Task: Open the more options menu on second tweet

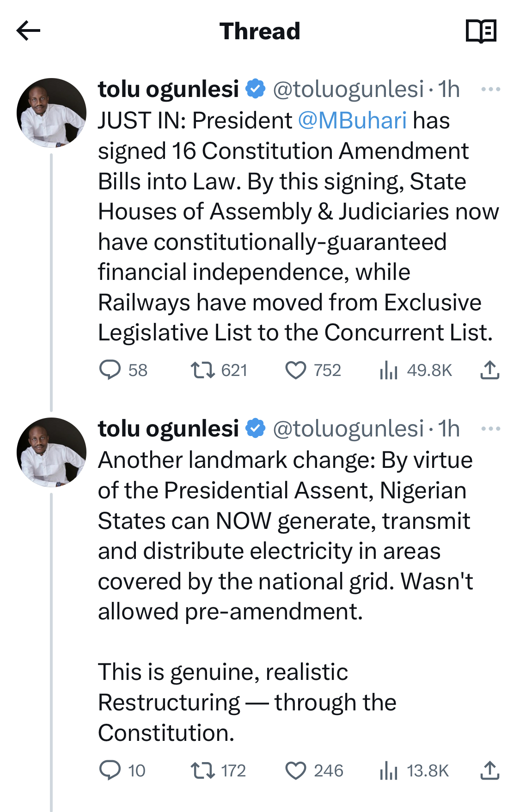Action: tap(490, 429)
